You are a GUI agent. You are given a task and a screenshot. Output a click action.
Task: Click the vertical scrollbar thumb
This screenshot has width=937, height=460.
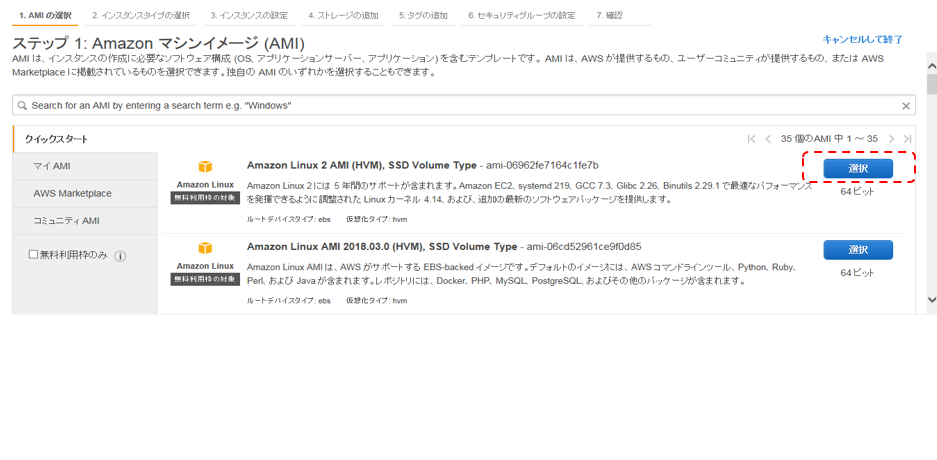click(932, 84)
